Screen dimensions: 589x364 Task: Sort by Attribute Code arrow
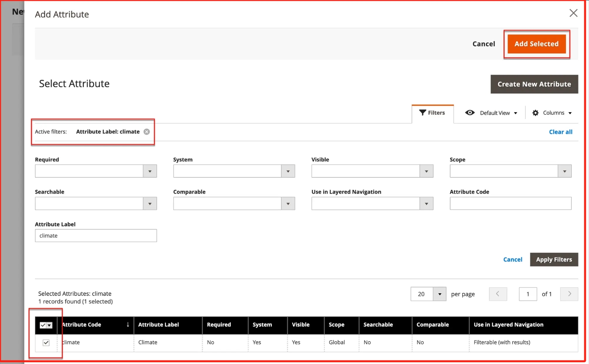128,325
